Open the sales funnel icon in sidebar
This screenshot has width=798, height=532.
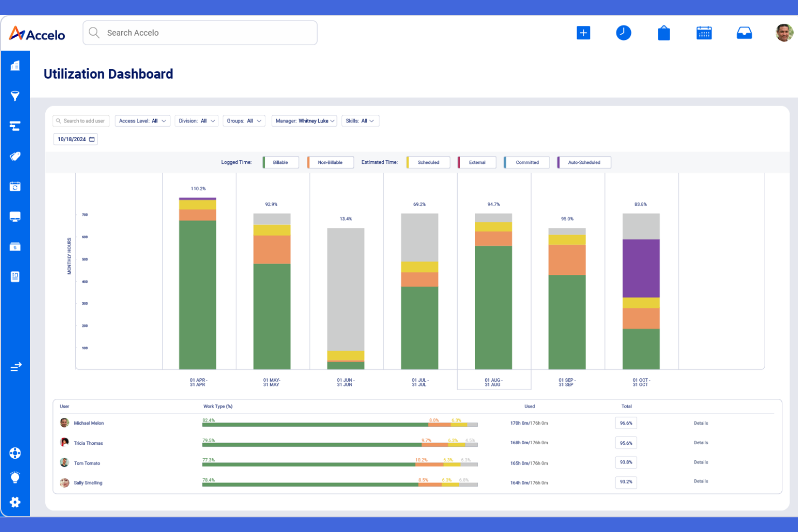(15, 96)
